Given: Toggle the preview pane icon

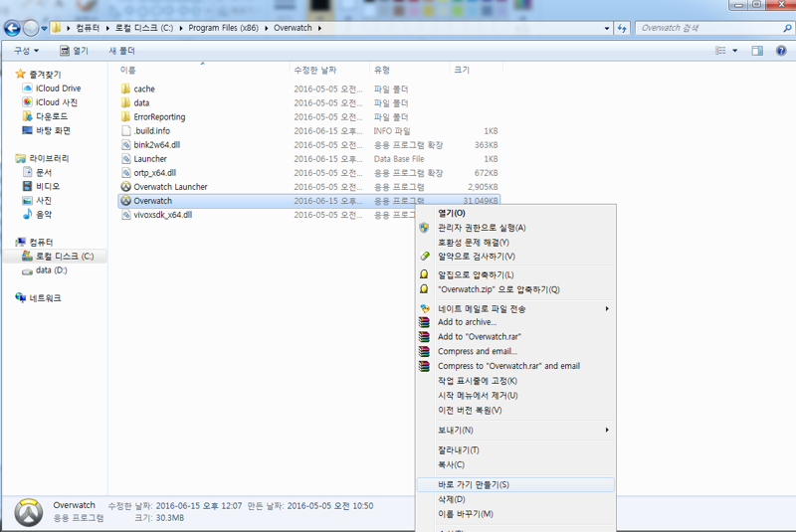Looking at the screenshot, I should point(757,51).
